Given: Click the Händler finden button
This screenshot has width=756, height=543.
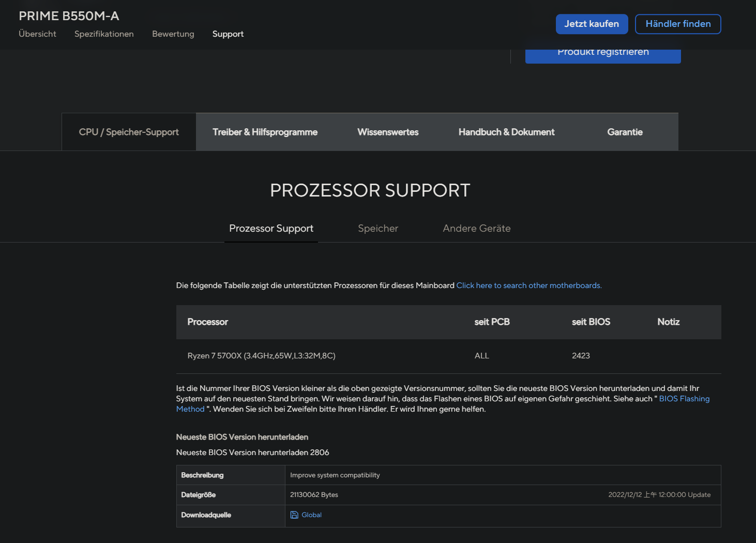Looking at the screenshot, I should click(678, 24).
